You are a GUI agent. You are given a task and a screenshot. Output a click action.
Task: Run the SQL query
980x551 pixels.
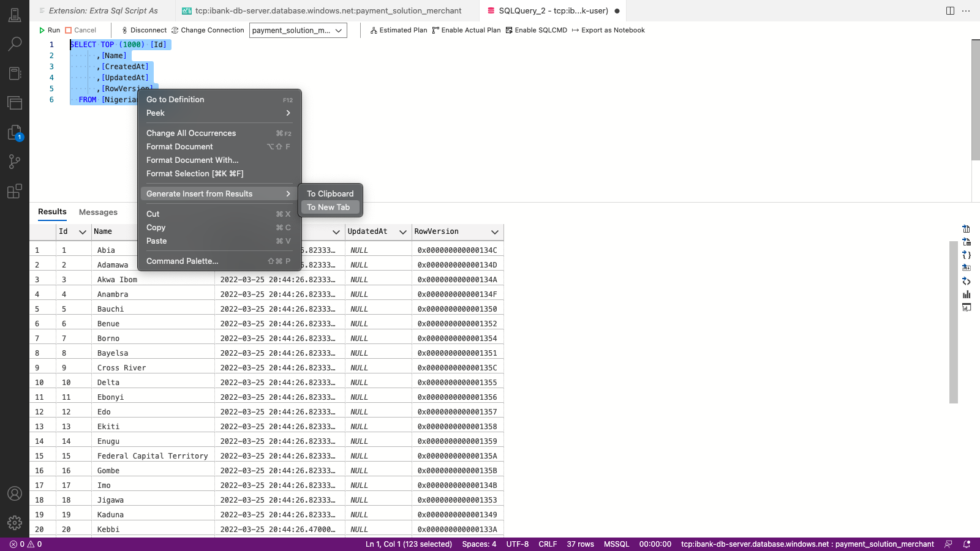(x=50, y=30)
